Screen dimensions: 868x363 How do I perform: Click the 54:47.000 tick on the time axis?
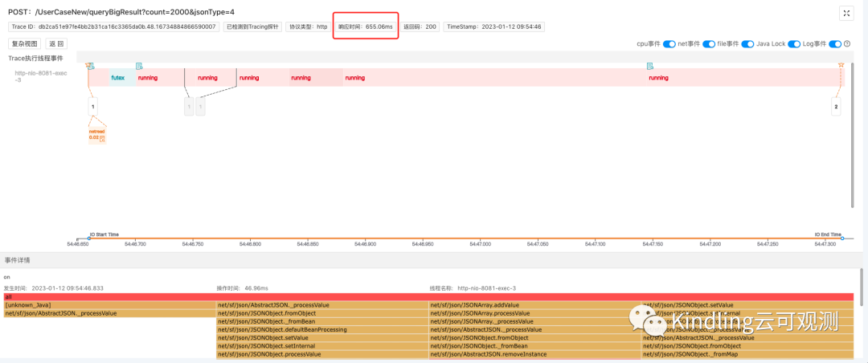point(480,244)
